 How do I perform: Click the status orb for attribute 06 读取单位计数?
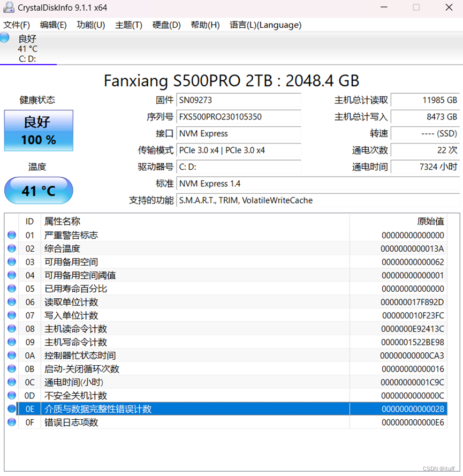(x=12, y=302)
